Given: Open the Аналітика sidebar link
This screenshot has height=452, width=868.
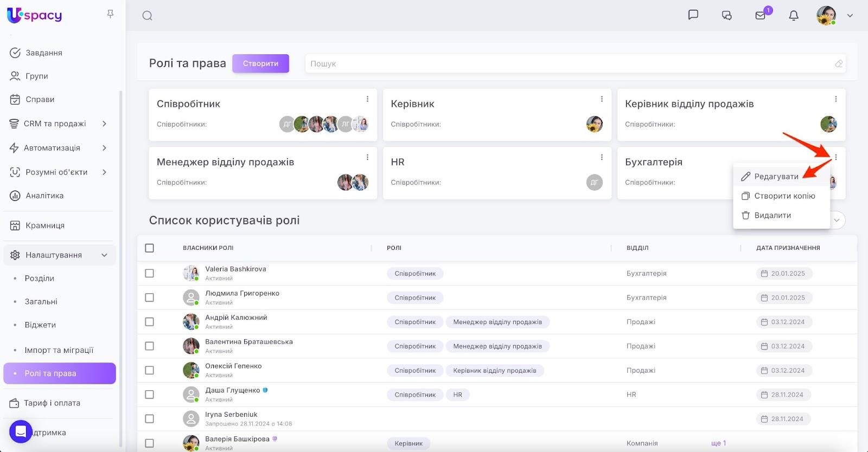Looking at the screenshot, I should click(x=44, y=196).
